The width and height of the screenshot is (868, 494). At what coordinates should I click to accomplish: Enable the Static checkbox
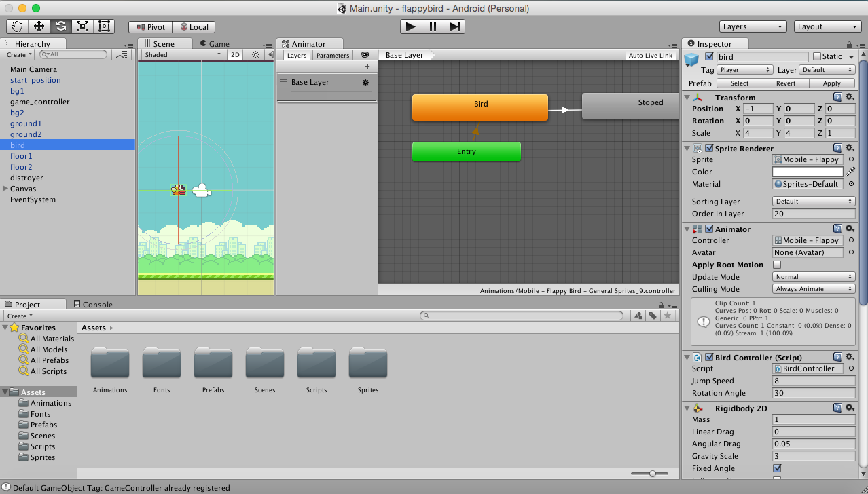[817, 56]
